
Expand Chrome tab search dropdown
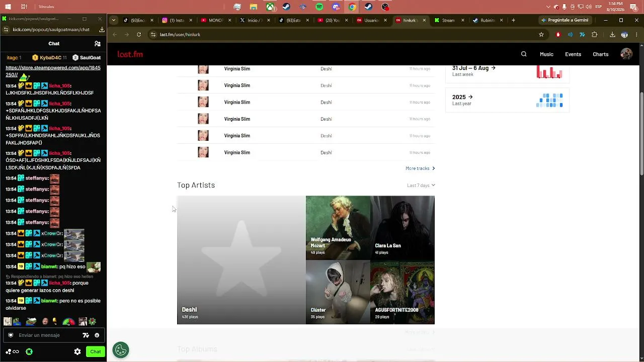[x=114, y=20]
